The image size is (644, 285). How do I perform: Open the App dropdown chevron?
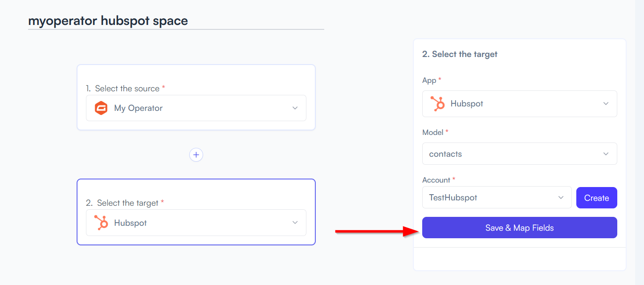tap(606, 104)
